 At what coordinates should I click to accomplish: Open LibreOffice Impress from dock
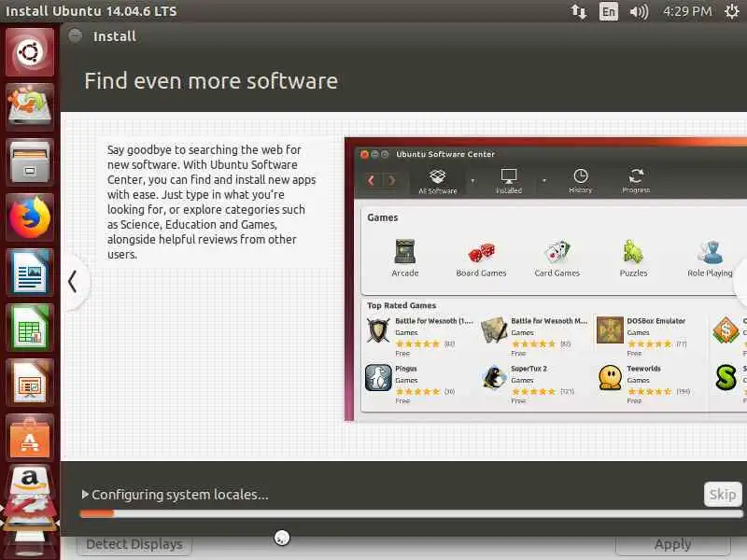[x=30, y=383]
